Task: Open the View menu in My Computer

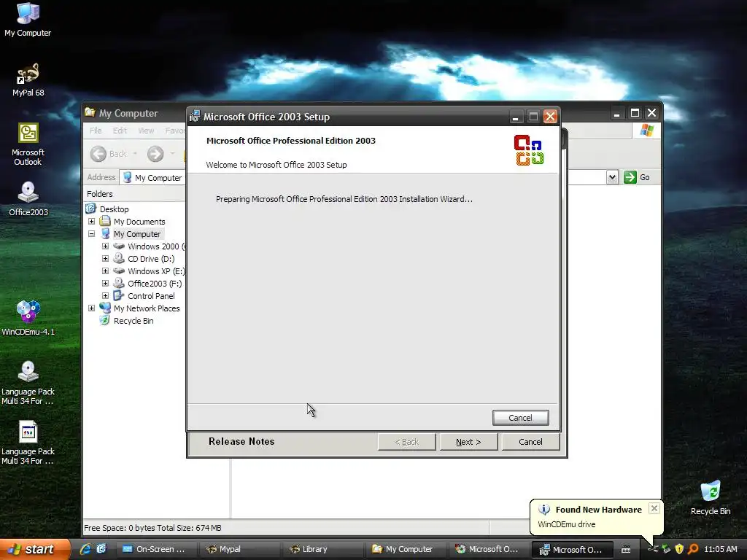Action: 146,131
